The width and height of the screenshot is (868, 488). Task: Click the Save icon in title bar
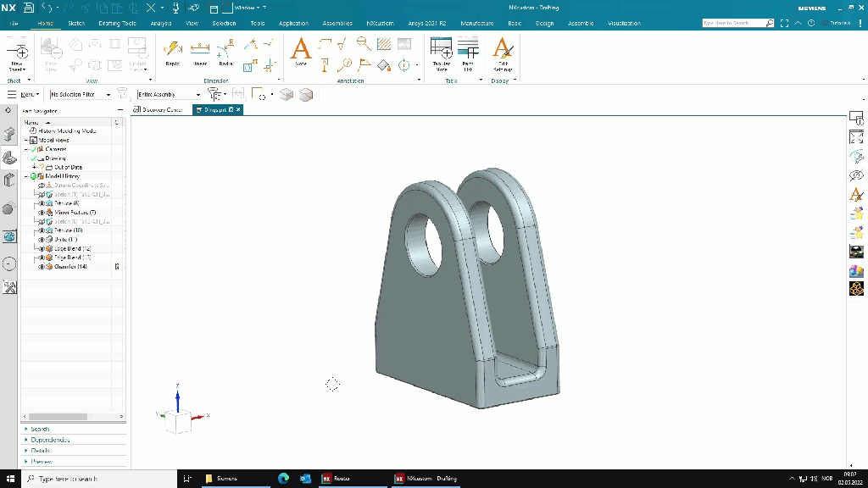tap(29, 8)
